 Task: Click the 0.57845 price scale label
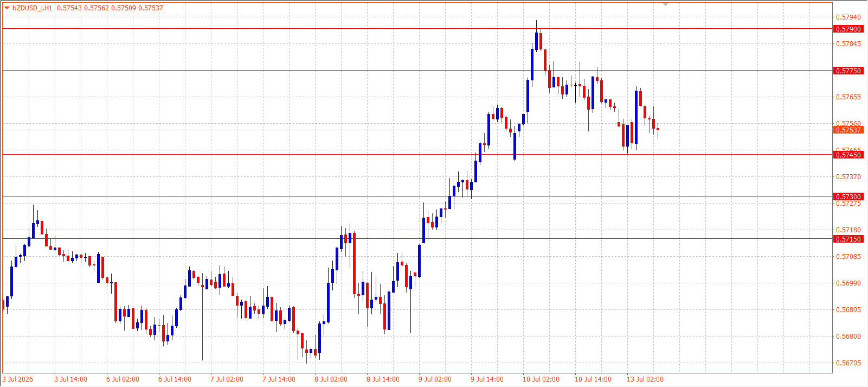point(848,44)
